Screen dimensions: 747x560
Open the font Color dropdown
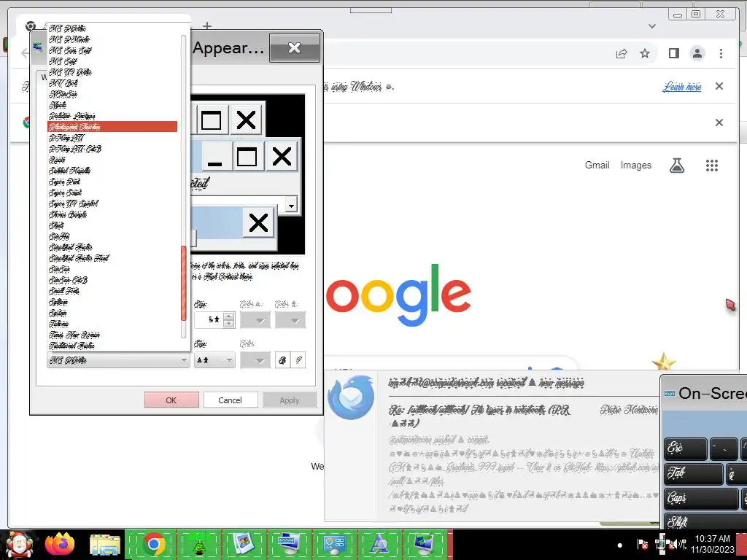pos(255,360)
